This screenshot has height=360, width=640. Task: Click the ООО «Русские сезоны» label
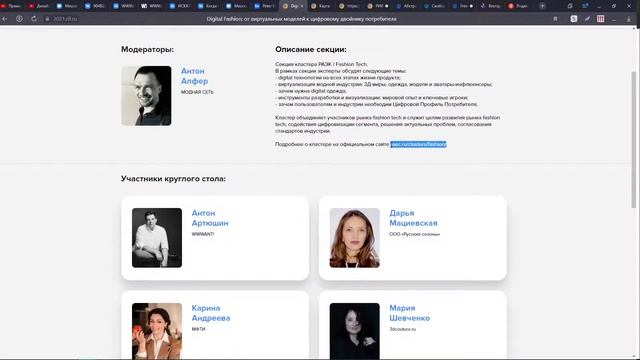[x=414, y=234]
